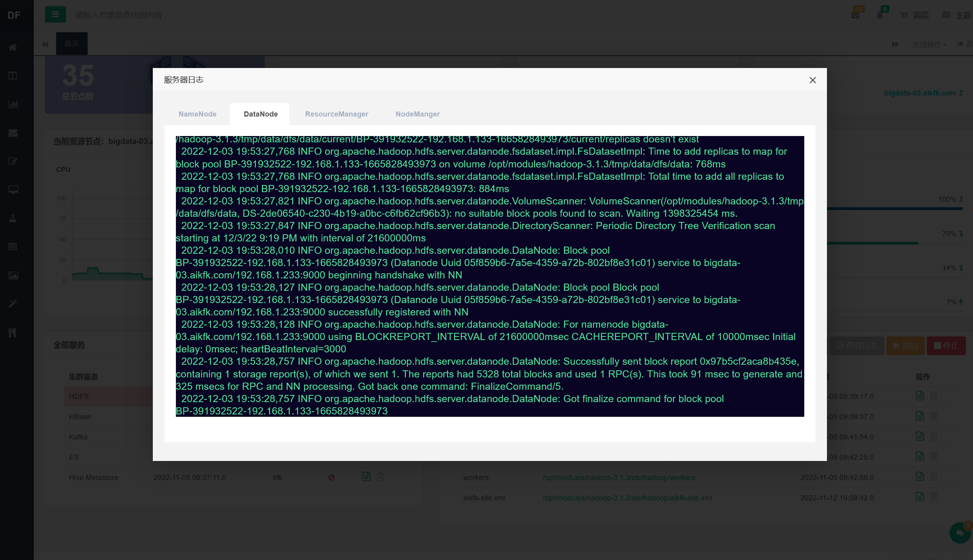Open the aikfk-site.xml file path link
The width and height of the screenshot is (973, 560).
click(x=627, y=498)
